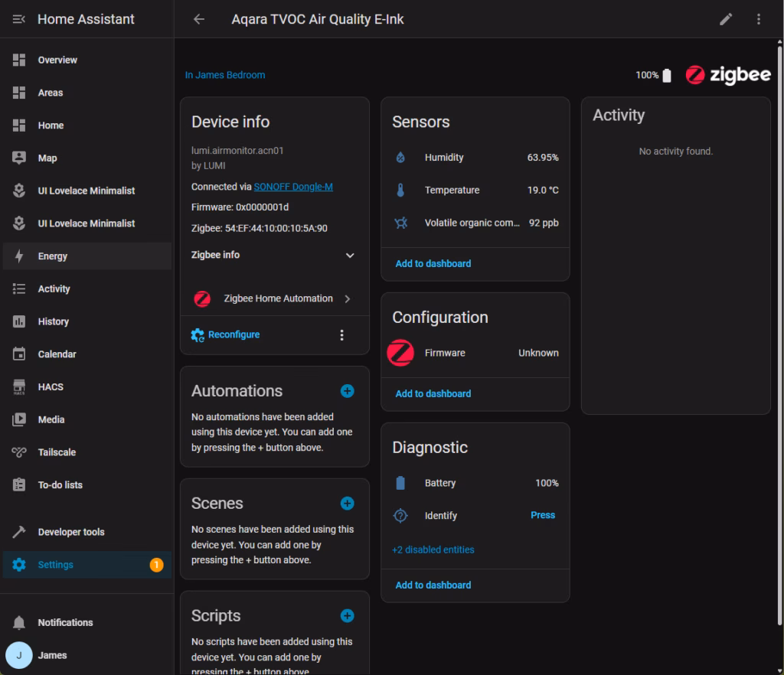Image resolution: width=784 pixels, height=675 pixels.
Task: Click the Reconfigure button
Action: 233,335
